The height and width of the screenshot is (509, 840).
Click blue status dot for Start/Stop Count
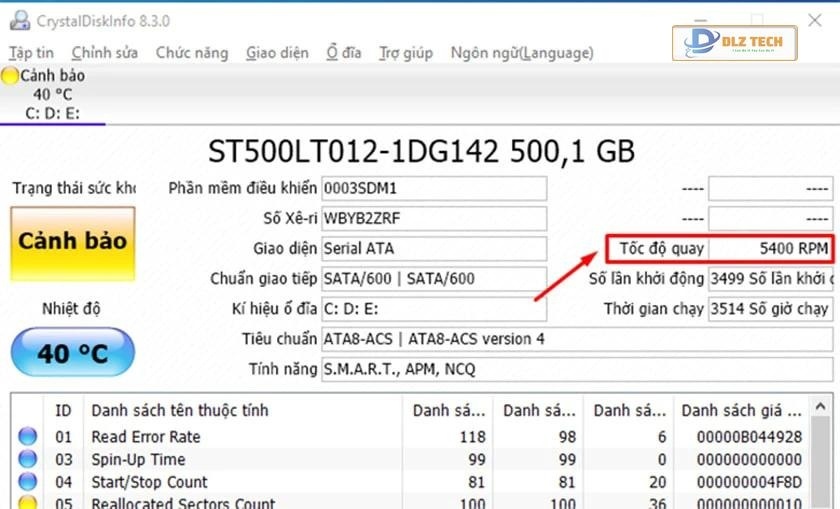pos(27,482)
